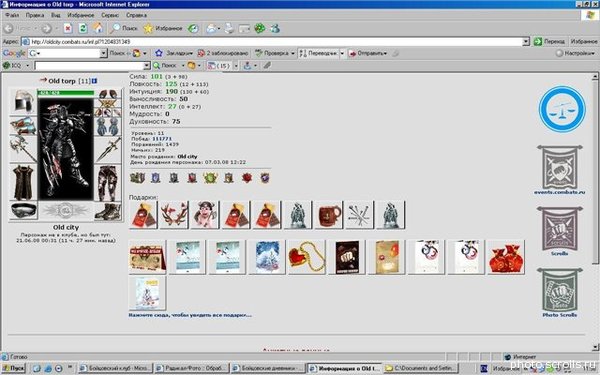Screen dimensions: 600x375
Task: Open the cupid figure gift
Action: (205, 215)
